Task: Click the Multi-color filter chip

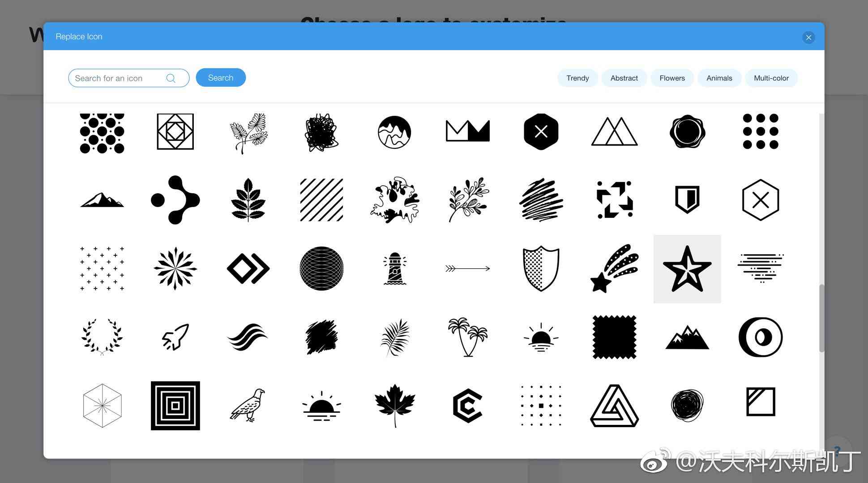Action: 771,78
